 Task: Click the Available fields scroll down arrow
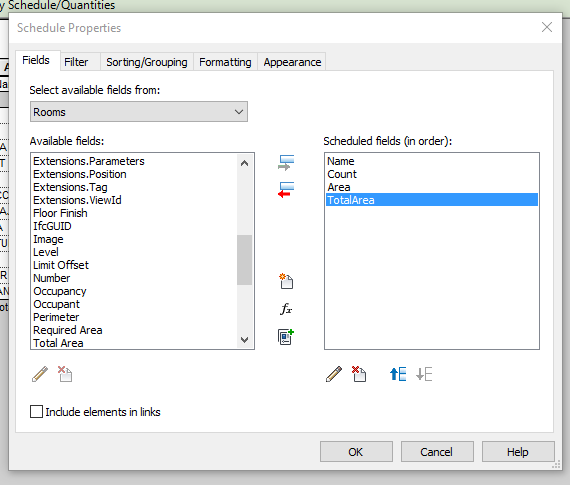tap(245, 340)
